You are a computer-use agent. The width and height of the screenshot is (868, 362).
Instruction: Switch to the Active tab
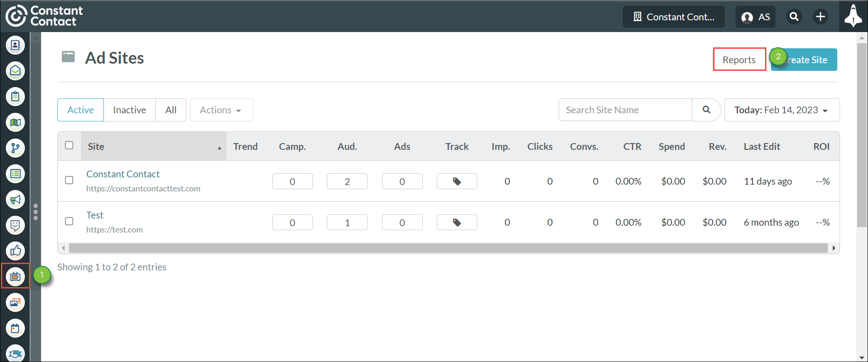coord(81,110)
